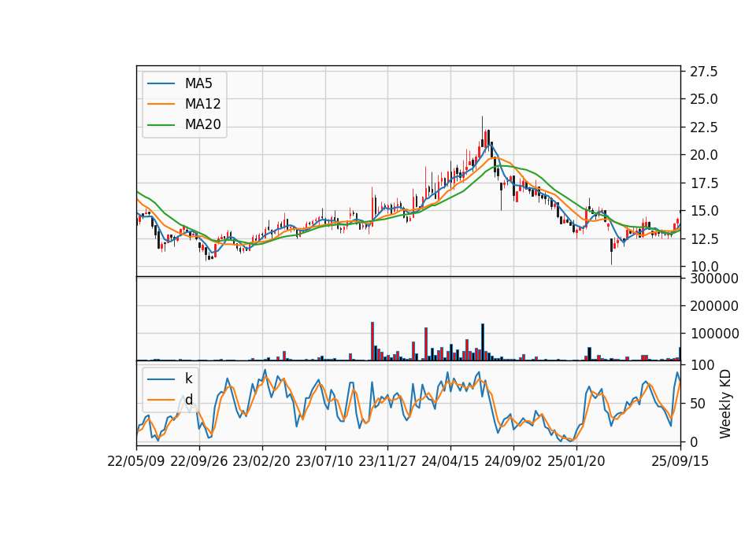Click the 22/09/26 date label
The height and width of the screenshot is (543, 756).
tap(199, 461)
